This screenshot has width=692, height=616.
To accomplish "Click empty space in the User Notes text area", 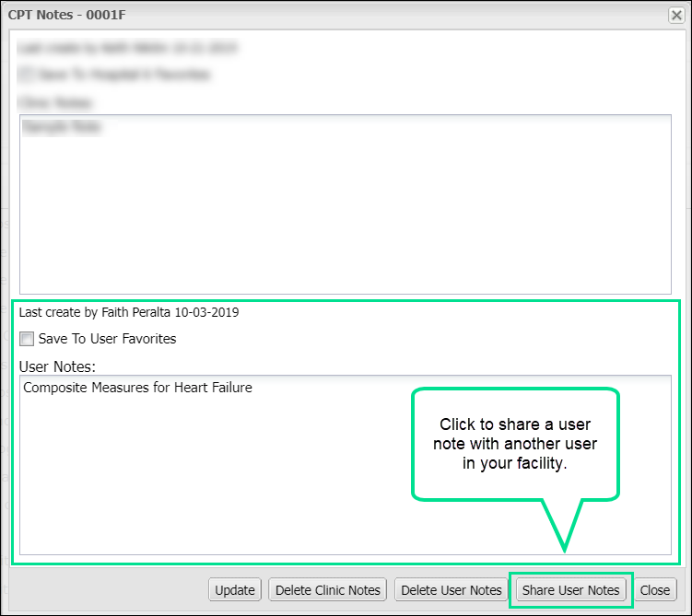I will 212,479.
